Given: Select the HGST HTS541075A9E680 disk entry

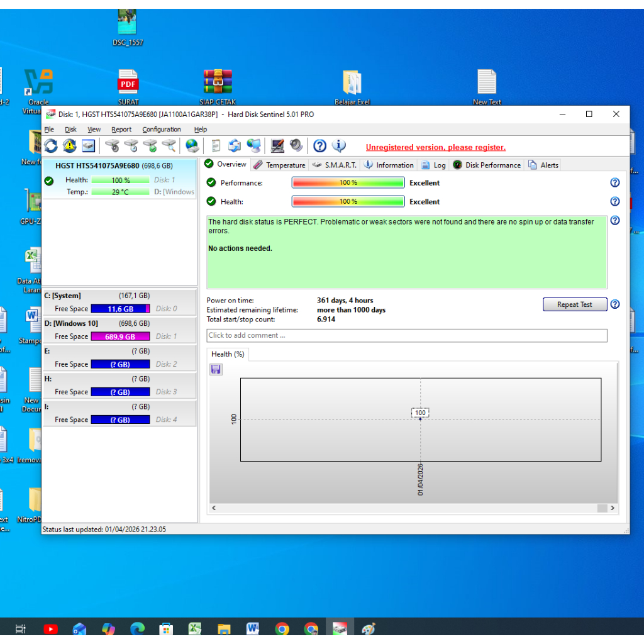Looking at the screenshot, I should (x=119, y=179).
